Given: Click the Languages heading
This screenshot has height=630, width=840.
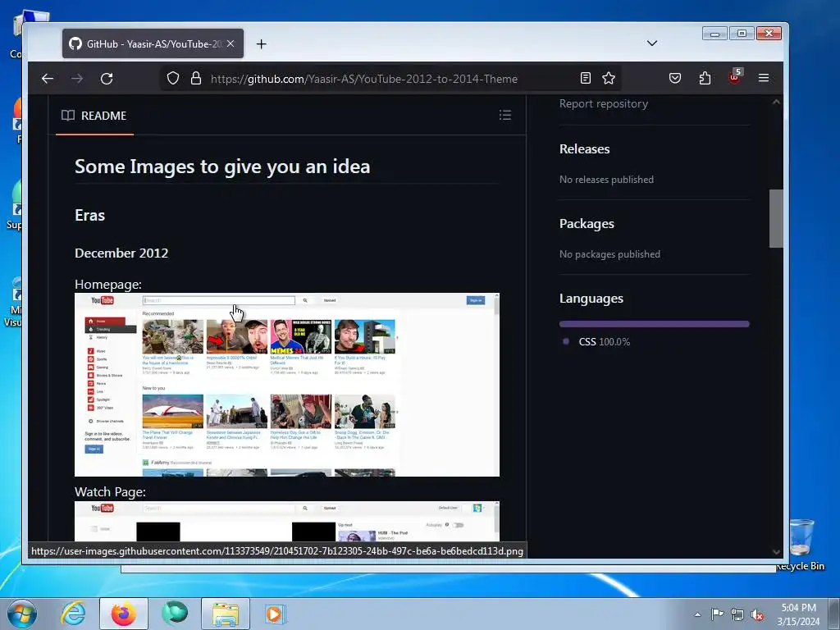Looking at the screenshot, I should coord(591,299).
